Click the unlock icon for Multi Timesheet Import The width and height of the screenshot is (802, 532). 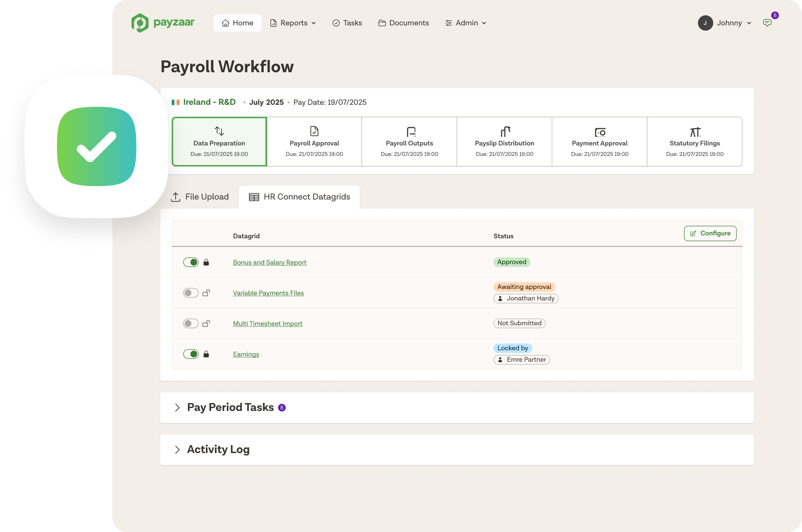pyautogui.click(x=206, y=323)
